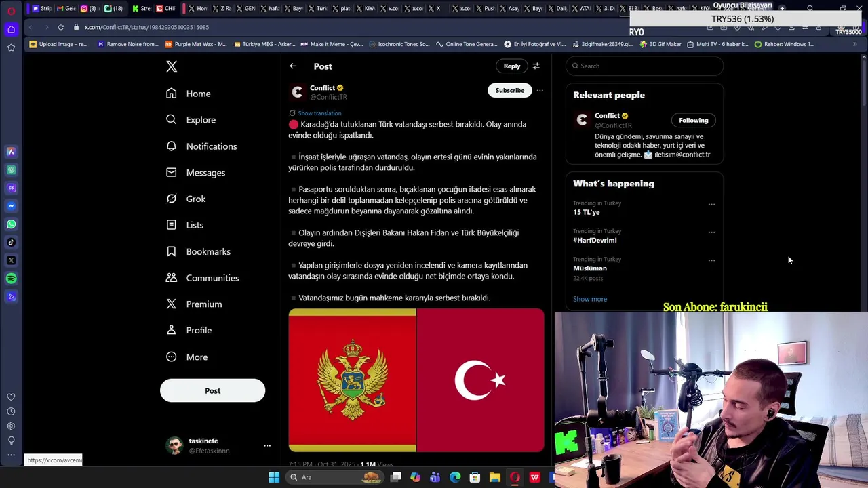The height and width of the screenshot is (488, 868).
Task: Open WhatsApp in Opera sidebar
Action: pos(11,224)
